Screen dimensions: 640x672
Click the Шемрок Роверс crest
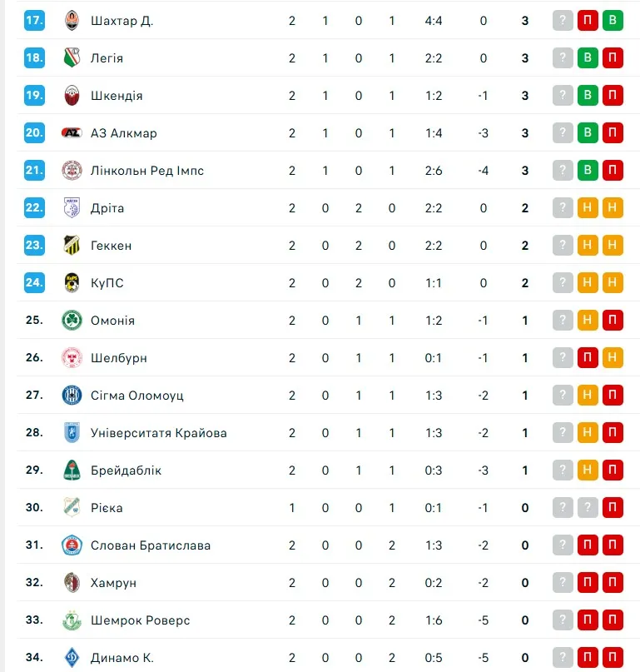pos(72,620)
